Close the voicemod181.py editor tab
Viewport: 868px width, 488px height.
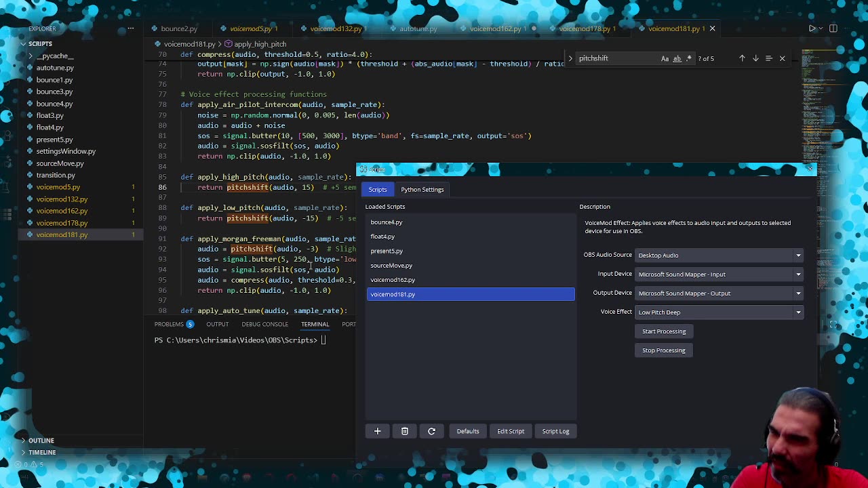click(x=712, y=28)
